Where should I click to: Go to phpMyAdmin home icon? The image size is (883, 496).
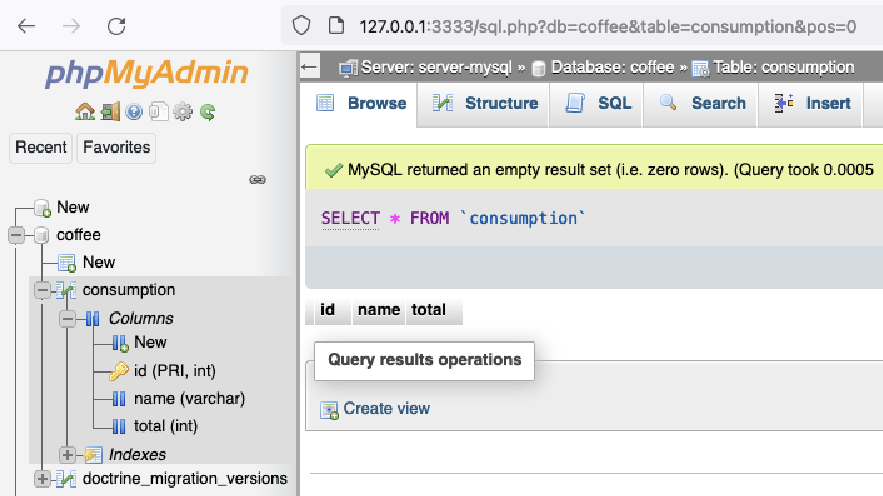click(85, 111)
